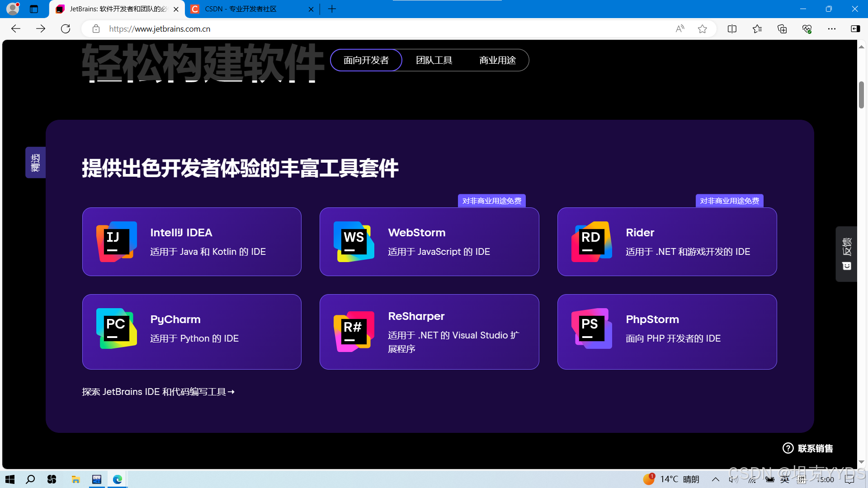Click the WebStorm title link

417,233
